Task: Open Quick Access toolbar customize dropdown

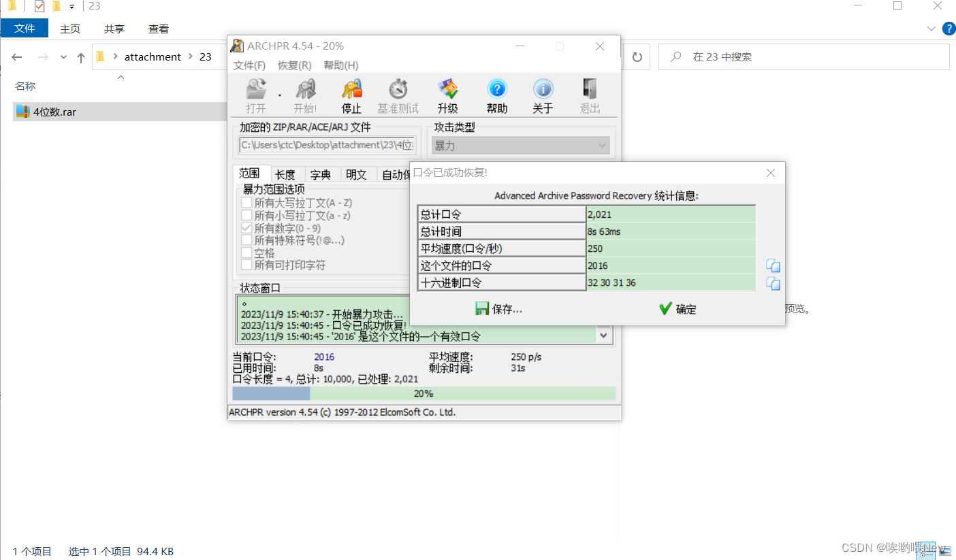Action: (x=71, y=7)
